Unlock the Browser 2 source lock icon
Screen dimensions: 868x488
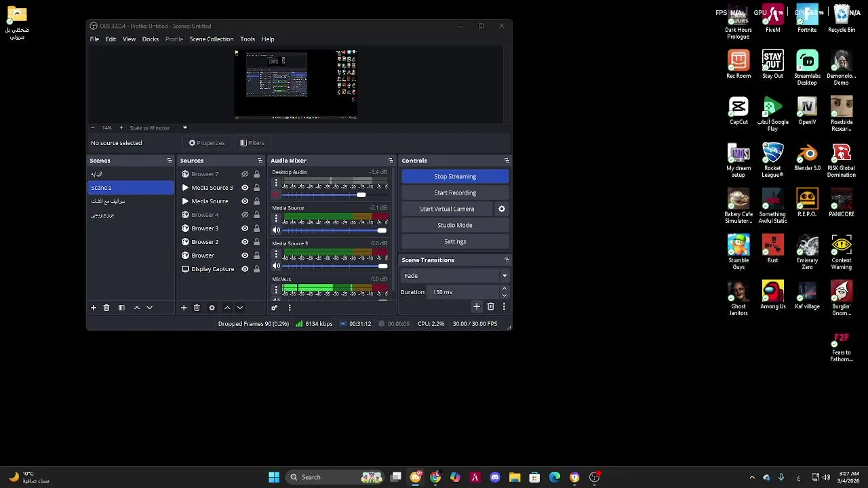click(x=256, y=242)
